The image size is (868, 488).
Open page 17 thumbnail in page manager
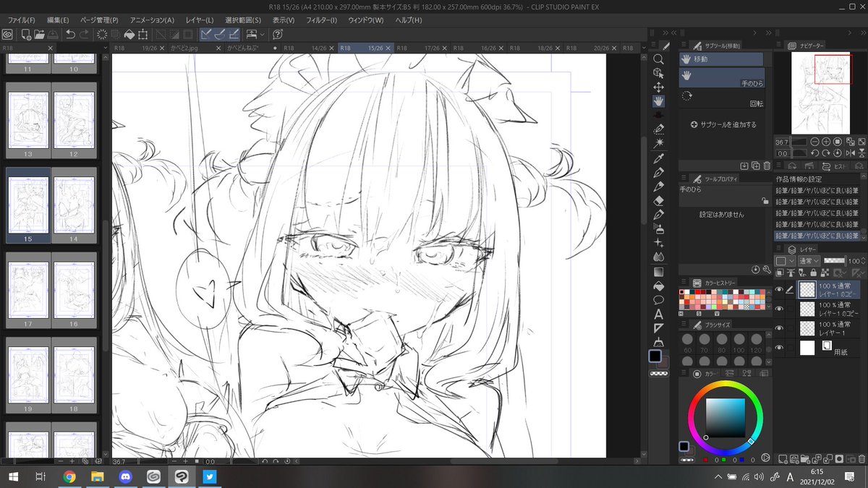(x=29, y=291)
